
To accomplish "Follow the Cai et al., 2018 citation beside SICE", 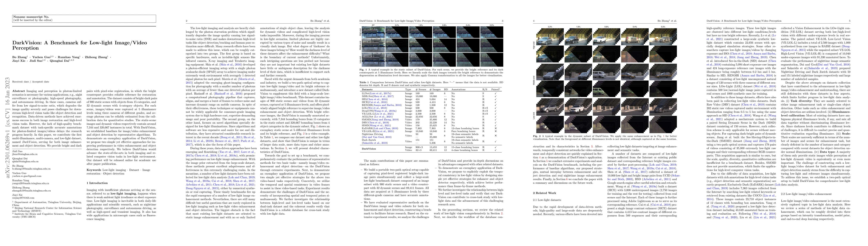I will [378, 102].
